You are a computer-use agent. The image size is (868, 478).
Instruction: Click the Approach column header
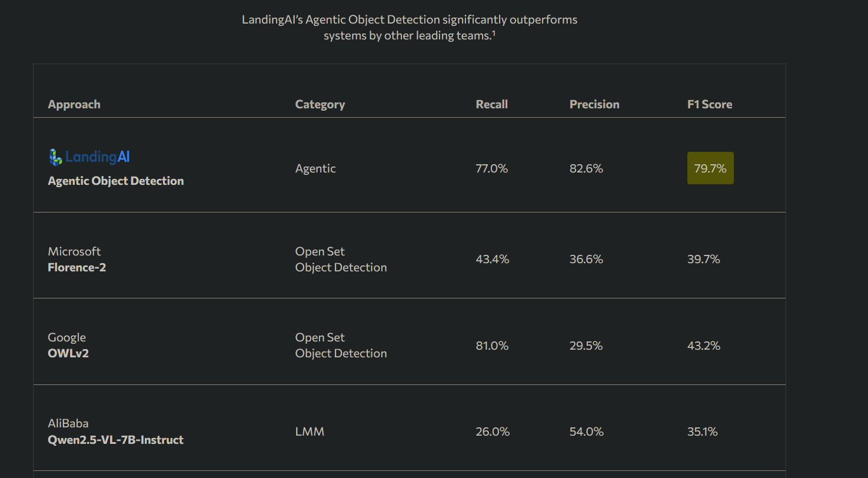[x=74, y=104]
